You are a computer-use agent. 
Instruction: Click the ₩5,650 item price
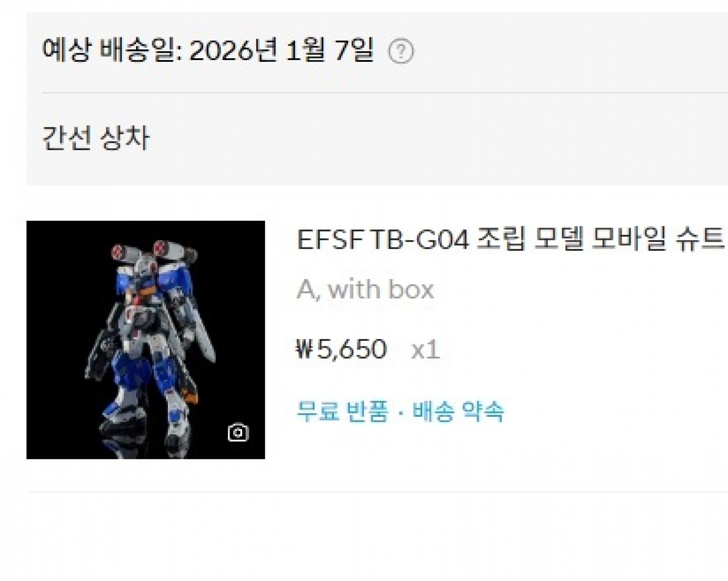342,349
